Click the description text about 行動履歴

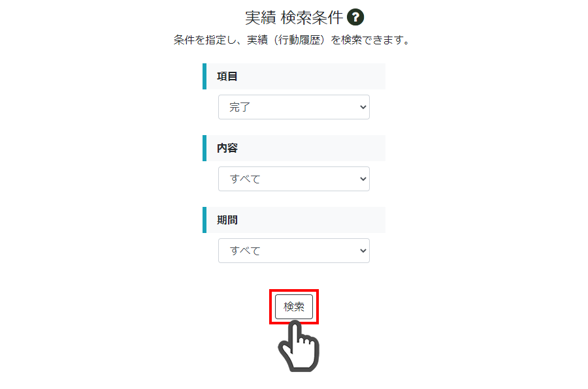click(x=293, y=40)
